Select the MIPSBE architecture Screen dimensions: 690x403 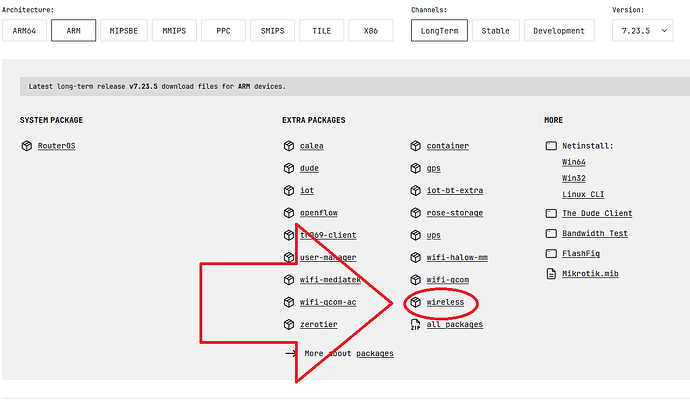click(124, 31)
